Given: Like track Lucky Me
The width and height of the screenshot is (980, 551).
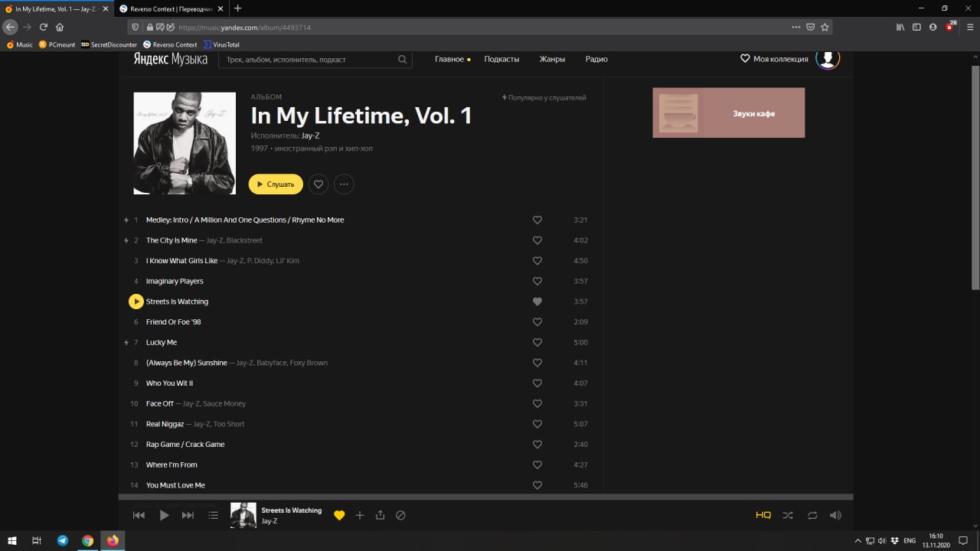Looking at the screenshot, I should [537, 342].
